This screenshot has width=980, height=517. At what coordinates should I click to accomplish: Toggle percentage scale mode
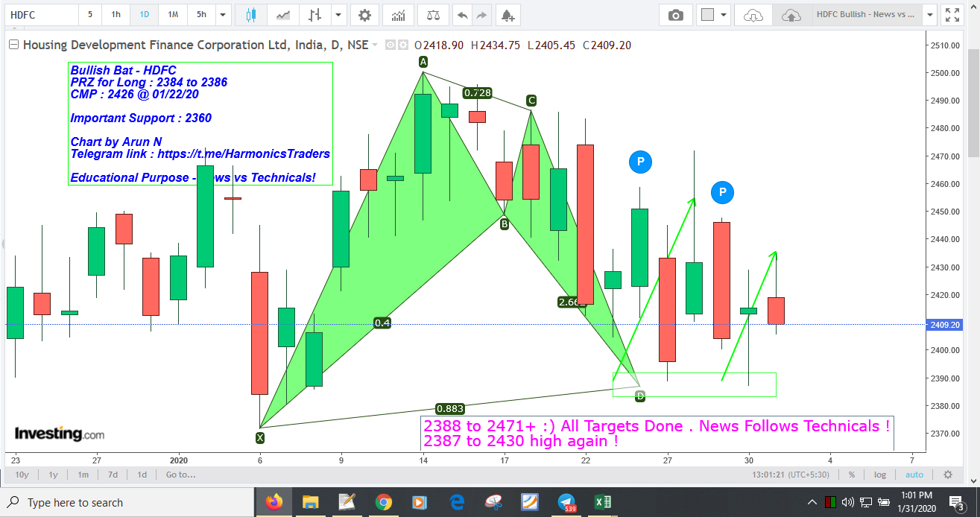click(850, 475)
